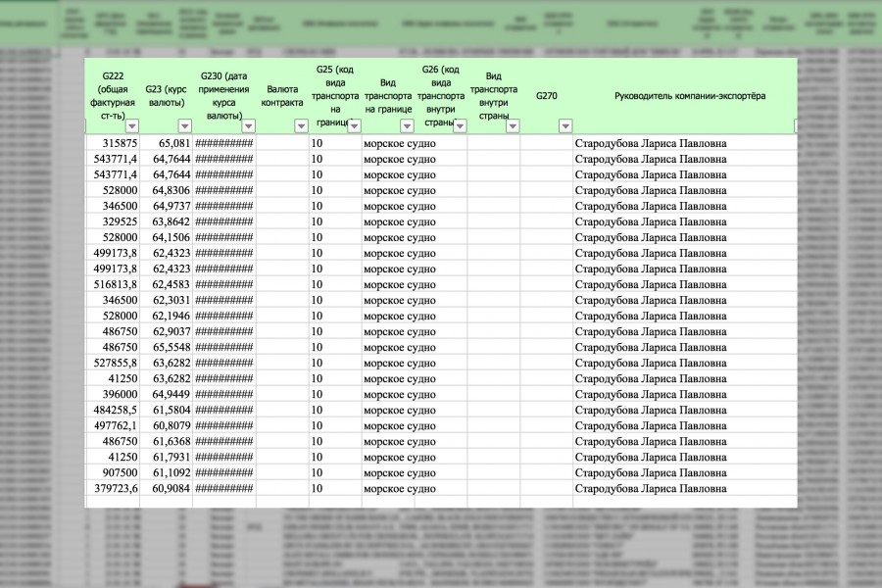Expand the G230 date column filter

point(248,125)
